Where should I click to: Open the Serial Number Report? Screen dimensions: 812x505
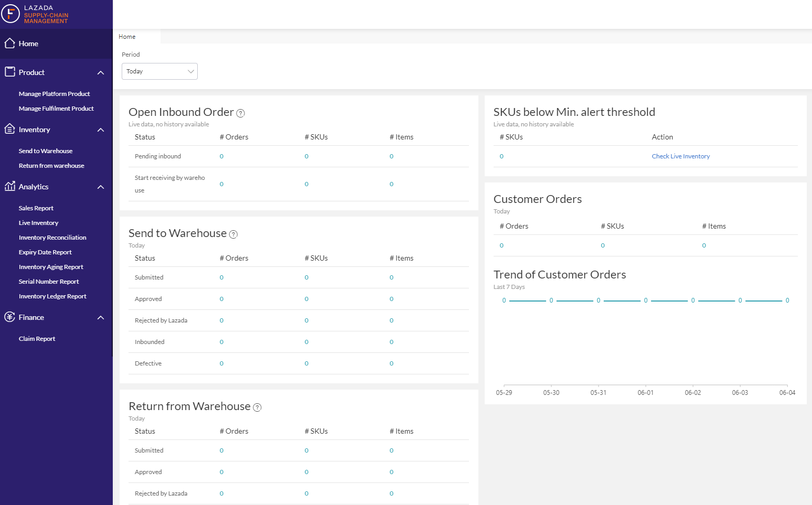pos(49,282)
